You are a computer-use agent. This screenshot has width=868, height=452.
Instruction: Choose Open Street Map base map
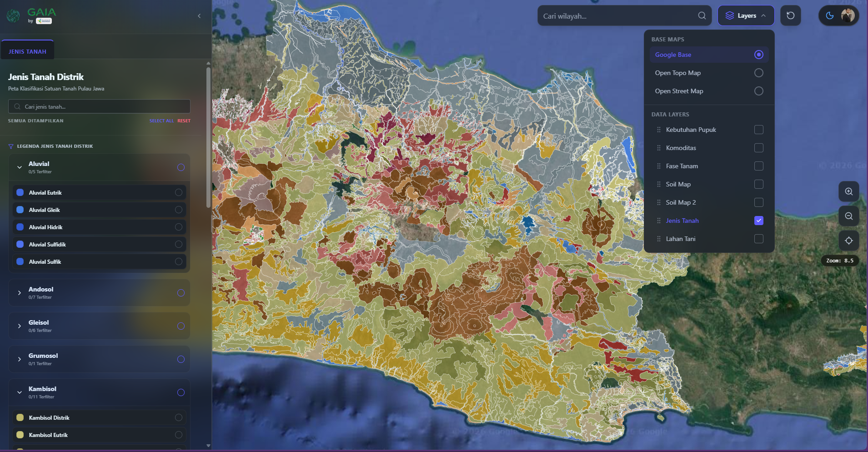click(758, 91)
